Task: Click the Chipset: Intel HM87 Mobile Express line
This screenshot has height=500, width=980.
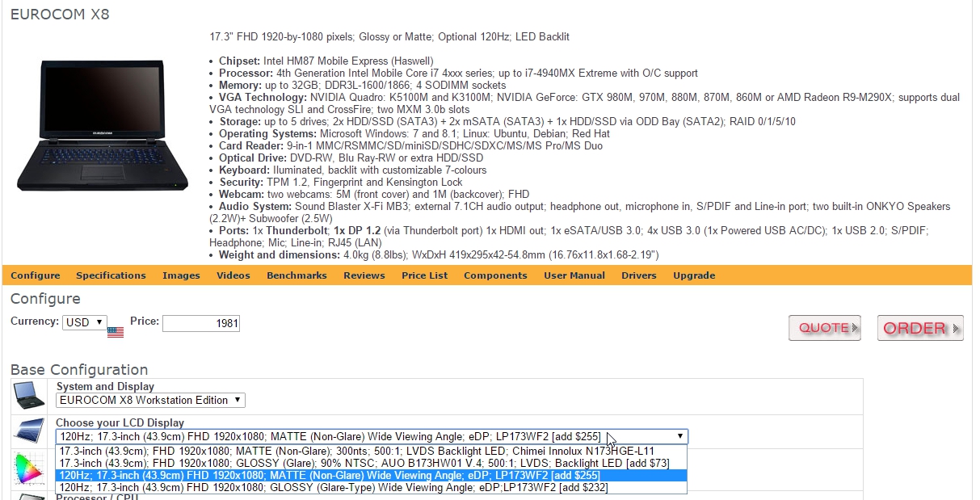Action: [x=326, y=61]
